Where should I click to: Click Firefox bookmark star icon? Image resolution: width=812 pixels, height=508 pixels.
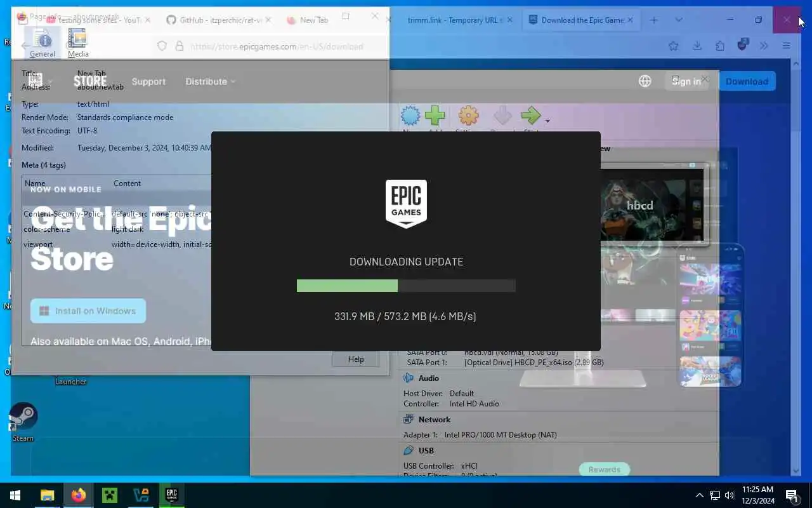674,46
